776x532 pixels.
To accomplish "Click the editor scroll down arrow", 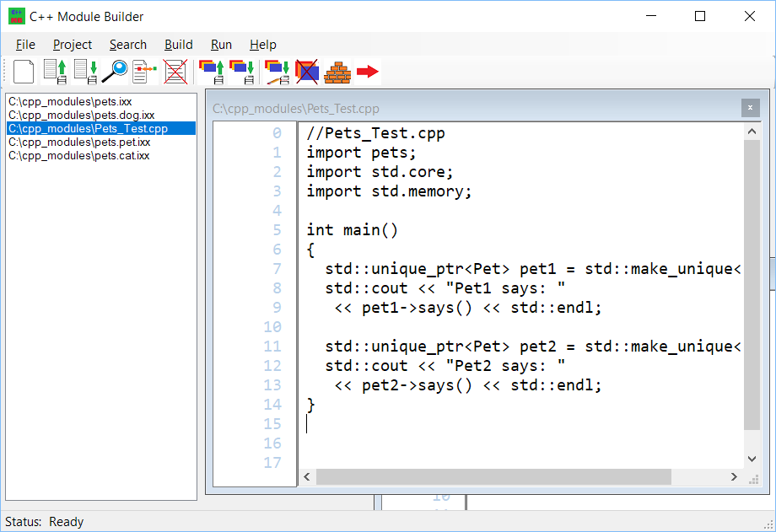I will (752, 459).
